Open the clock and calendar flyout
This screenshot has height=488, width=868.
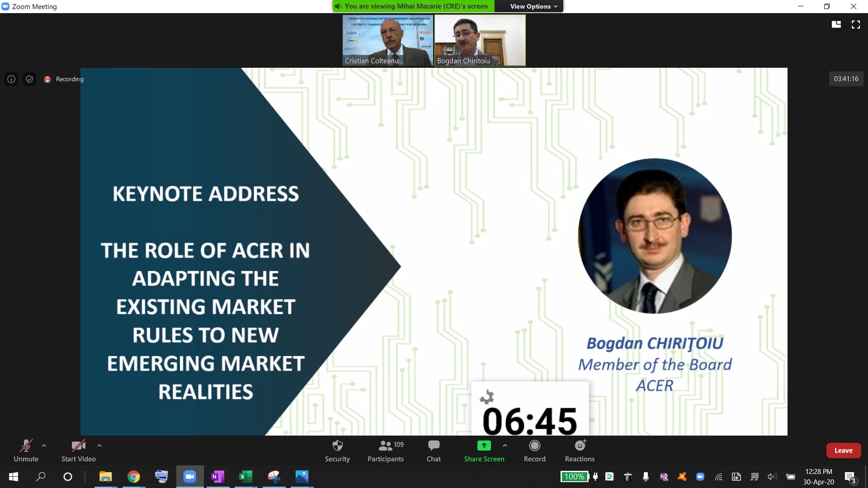pyautogui.click(x=818, y=477)
